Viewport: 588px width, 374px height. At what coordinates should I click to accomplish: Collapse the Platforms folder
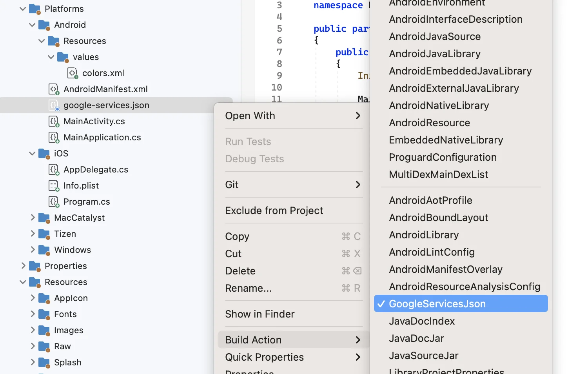pos(23,9)
